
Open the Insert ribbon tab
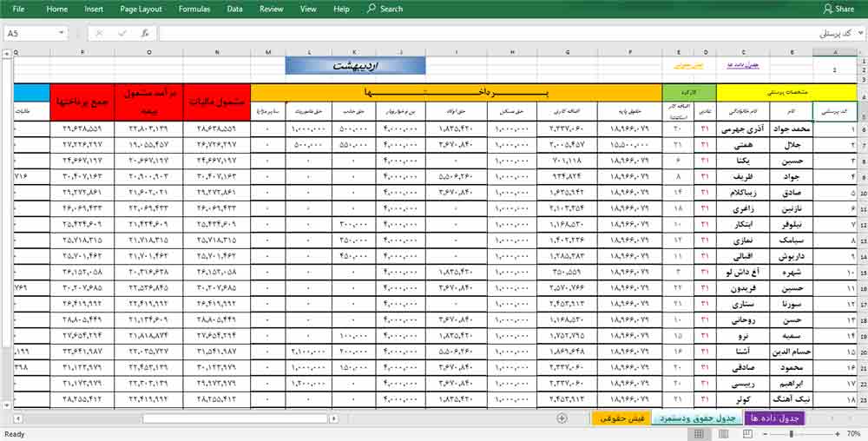[x=94, y=9]
